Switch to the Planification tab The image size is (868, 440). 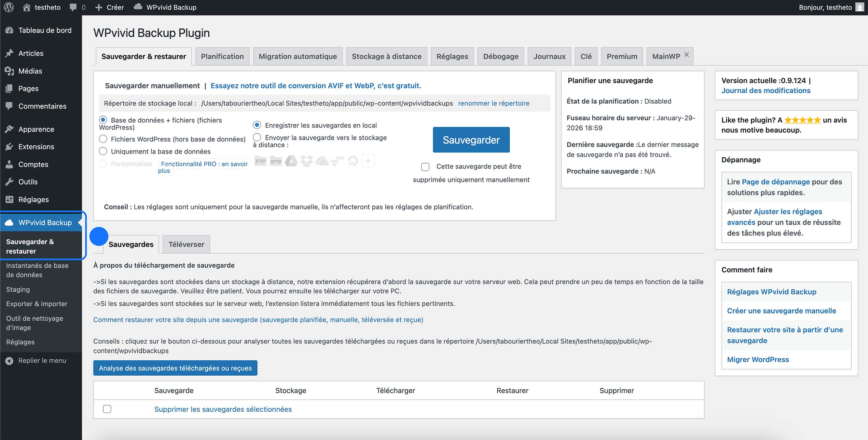[x=222, y=56]
